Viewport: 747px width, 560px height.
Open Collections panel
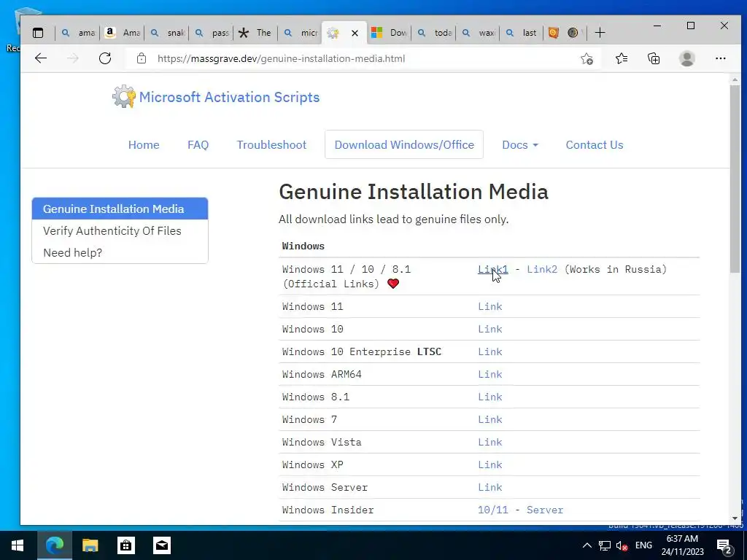654,58
